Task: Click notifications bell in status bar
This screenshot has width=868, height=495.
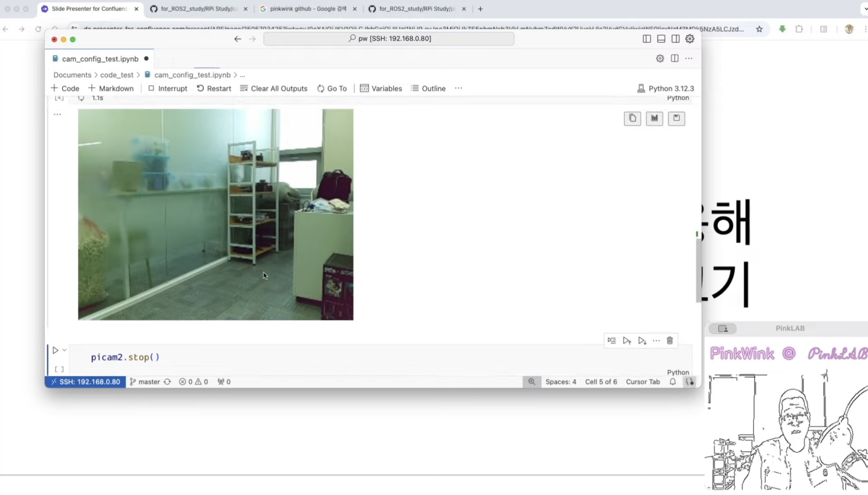Action: (672, 382)
